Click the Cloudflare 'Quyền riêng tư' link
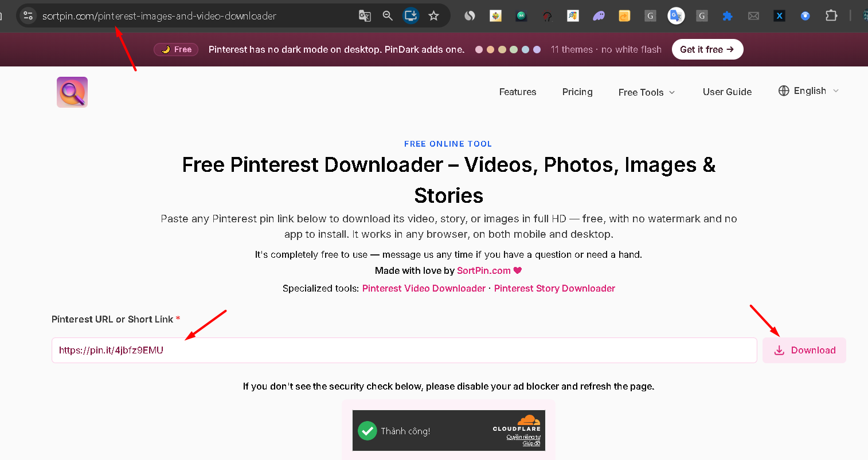The height and width of the screenshot is (460, 868). pos(523,437)
